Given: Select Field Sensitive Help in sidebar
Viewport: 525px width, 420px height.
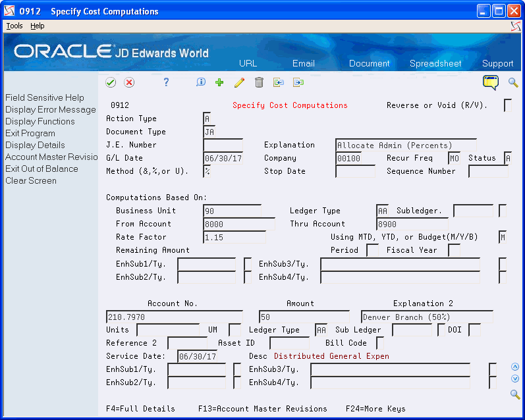Looking at the screenshot, I should click(45, 97).
